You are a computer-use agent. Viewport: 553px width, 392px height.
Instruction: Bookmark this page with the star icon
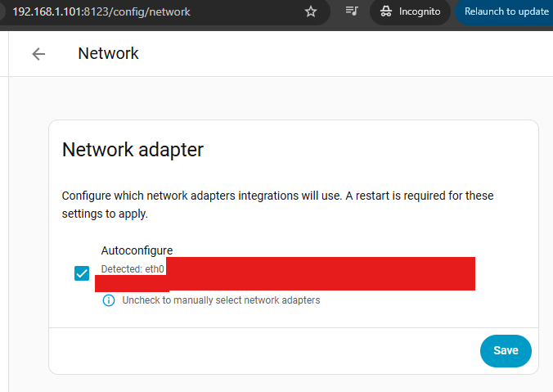click(x=311, y=11)
